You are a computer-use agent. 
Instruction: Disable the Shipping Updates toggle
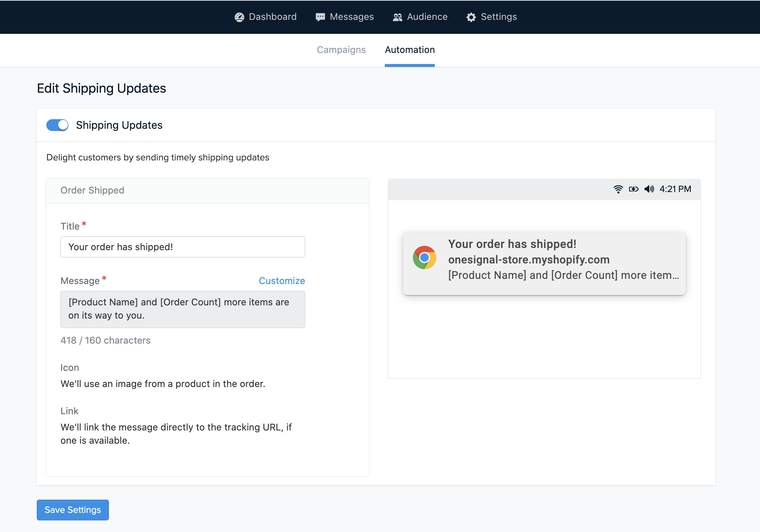(x=57, y=125)
